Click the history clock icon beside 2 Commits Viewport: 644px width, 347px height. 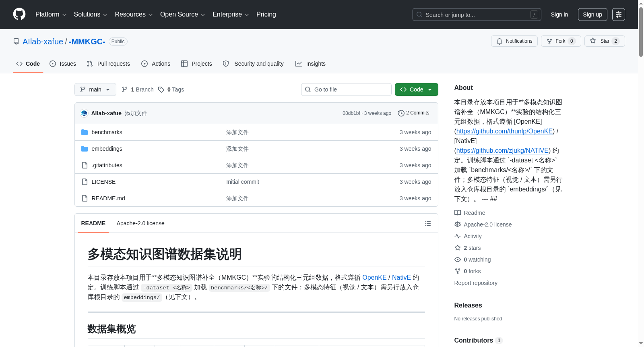[x=401, y=113]
